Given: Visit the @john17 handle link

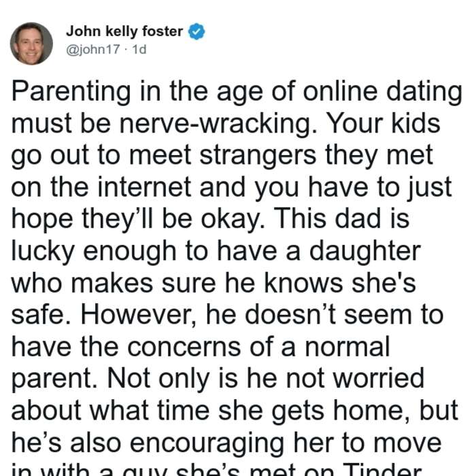Looking at the screenshot, I should tap(93, 49).
